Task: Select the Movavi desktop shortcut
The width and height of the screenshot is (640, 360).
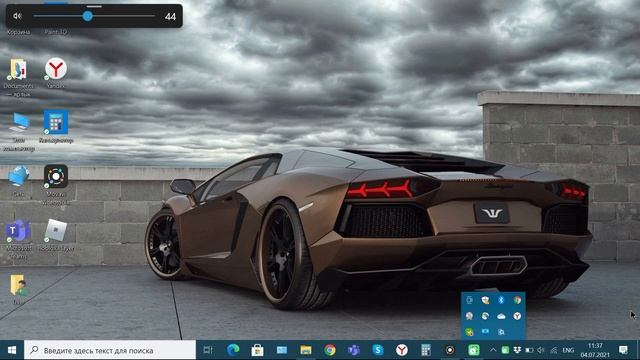Action: (56, 184)
